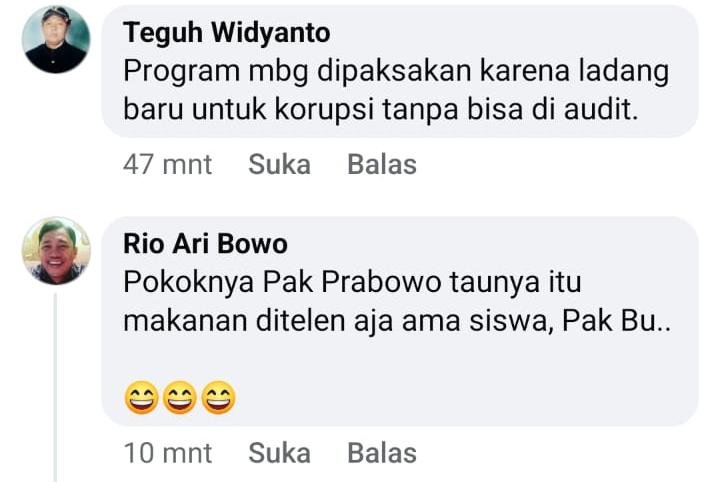Open Teguh Widyanto's profile picture
This screenshot has width=720, height=482.
coord(56,39)
